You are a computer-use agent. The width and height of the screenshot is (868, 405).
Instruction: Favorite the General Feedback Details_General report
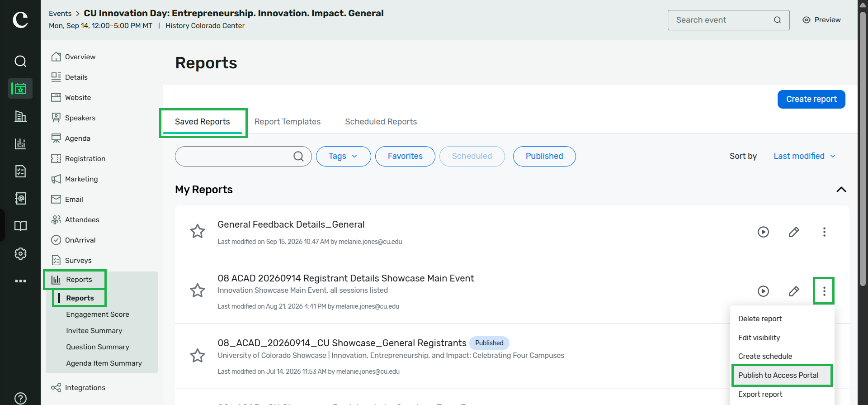point(198,231)
